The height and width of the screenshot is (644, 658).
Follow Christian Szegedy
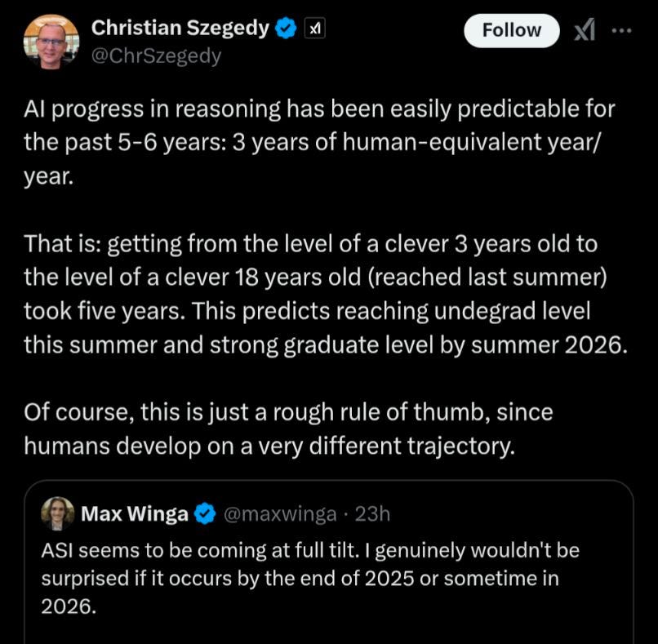coord(512,31)
